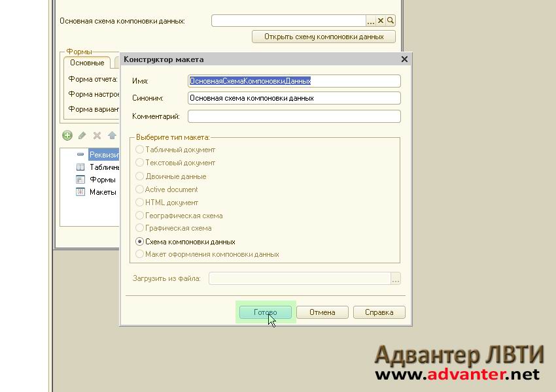Viewport: 556px width, 392px height.
Task: Choose the Схема компоновки данных radio option
Action: (139, 242)
